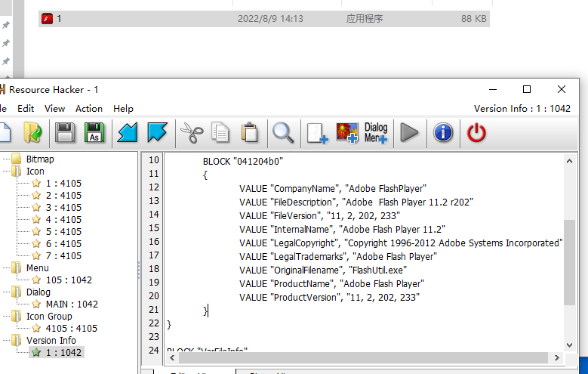This screenshot has height=374, width=588.
Task: Click the BLOCK "041204b0" line
Action: pyautogui.click(x=243, y=162)
